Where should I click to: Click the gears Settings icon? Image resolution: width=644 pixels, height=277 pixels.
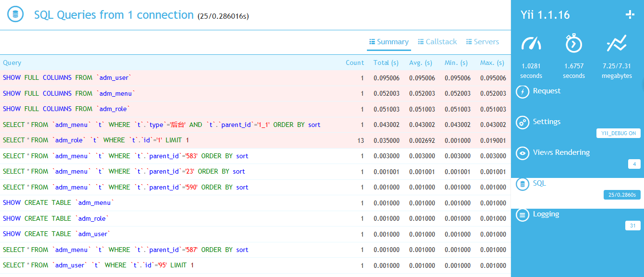522,123
